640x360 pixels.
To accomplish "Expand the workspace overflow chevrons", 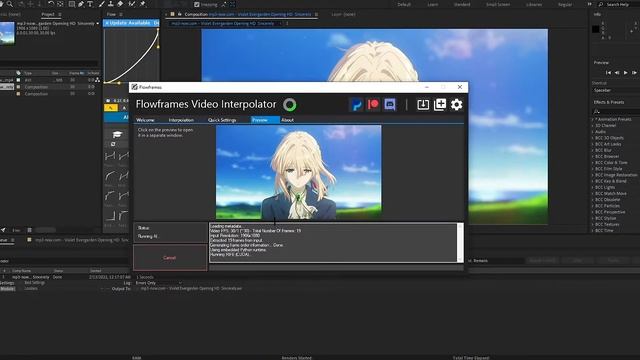I will click(x=589, y=4).
